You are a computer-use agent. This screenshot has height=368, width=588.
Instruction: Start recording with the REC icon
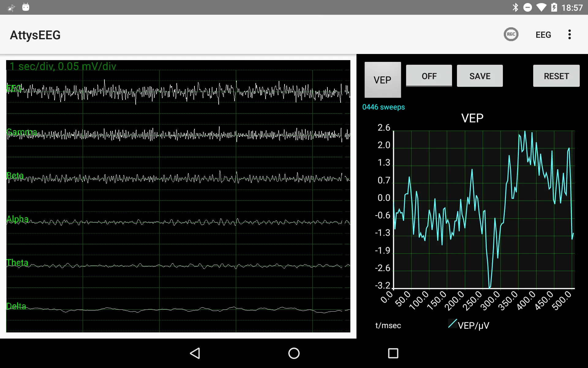(x=511, y=34)
